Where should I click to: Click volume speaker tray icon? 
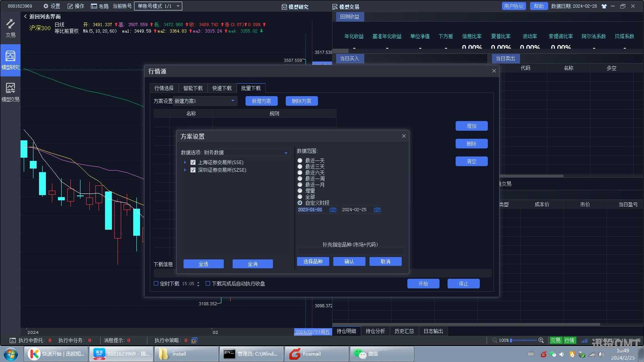(601, 354)
